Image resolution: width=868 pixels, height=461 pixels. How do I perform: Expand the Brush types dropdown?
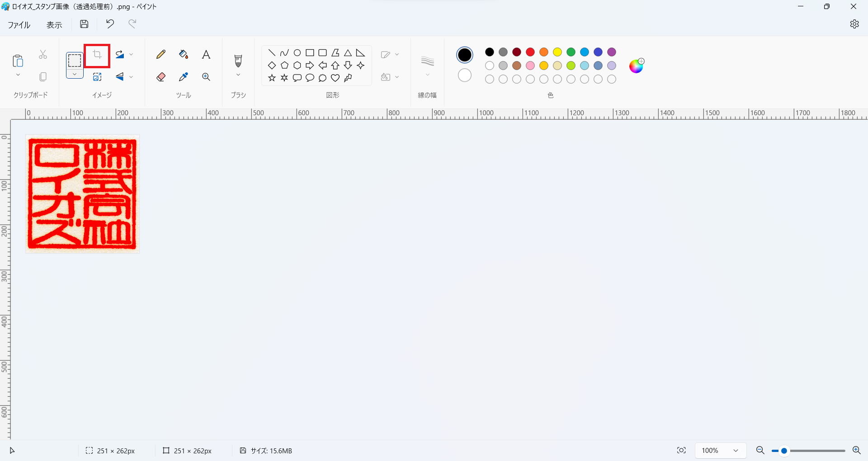[x=238, y=75]
